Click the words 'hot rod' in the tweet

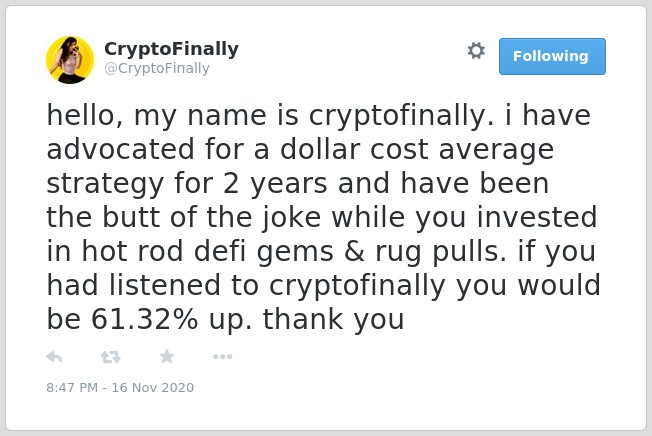click(132, 252)
